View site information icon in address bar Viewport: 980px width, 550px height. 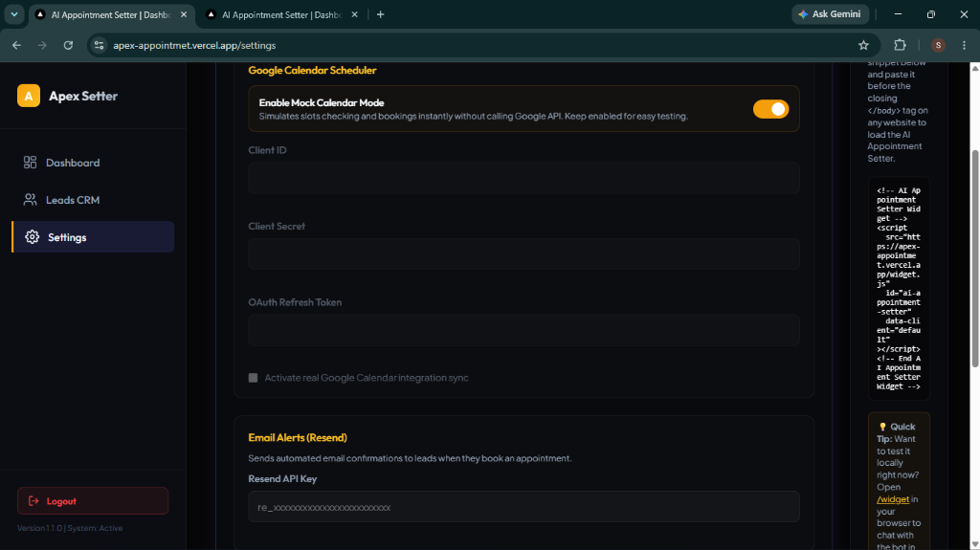pos(99,45)
